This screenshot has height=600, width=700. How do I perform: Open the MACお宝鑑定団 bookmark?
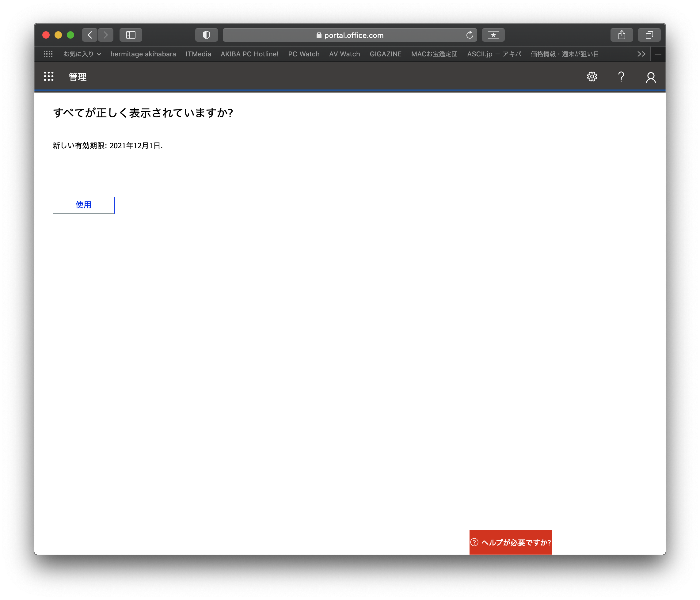click(x=434, y=54)
